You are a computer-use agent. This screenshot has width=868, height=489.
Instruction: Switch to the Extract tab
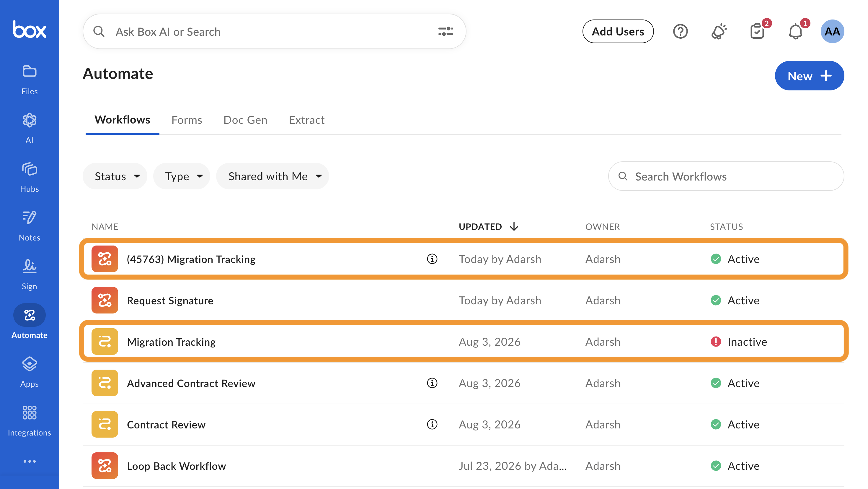pyautogui.click(x=307, y=120)
